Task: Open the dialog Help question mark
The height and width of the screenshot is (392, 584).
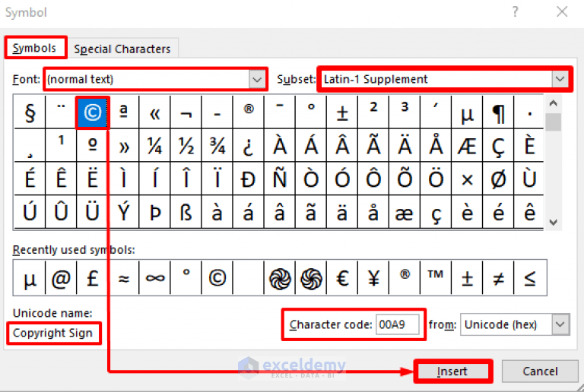Action: (x=515, y=12)
